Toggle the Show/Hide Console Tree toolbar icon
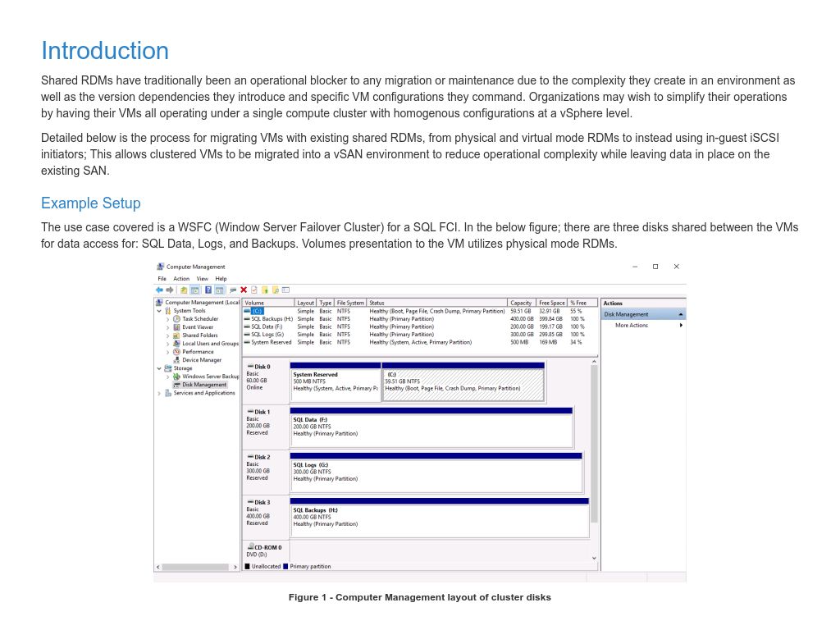This screenshot has width=840, height=630. tap(195, 290)
